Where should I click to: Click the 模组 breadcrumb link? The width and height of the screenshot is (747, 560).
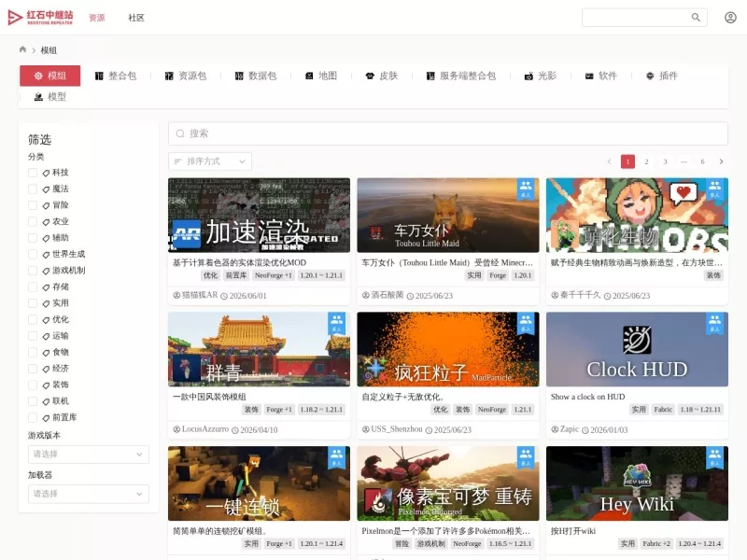tap(49, 50)
